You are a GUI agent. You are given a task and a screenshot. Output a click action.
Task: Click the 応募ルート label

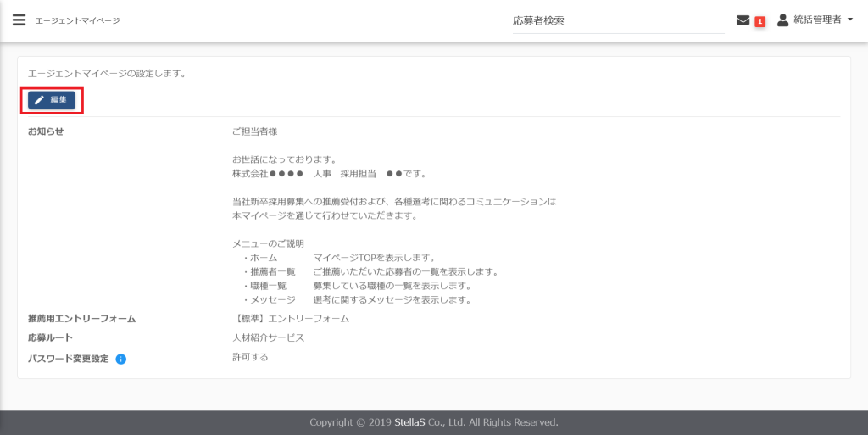tap(50, 338)
